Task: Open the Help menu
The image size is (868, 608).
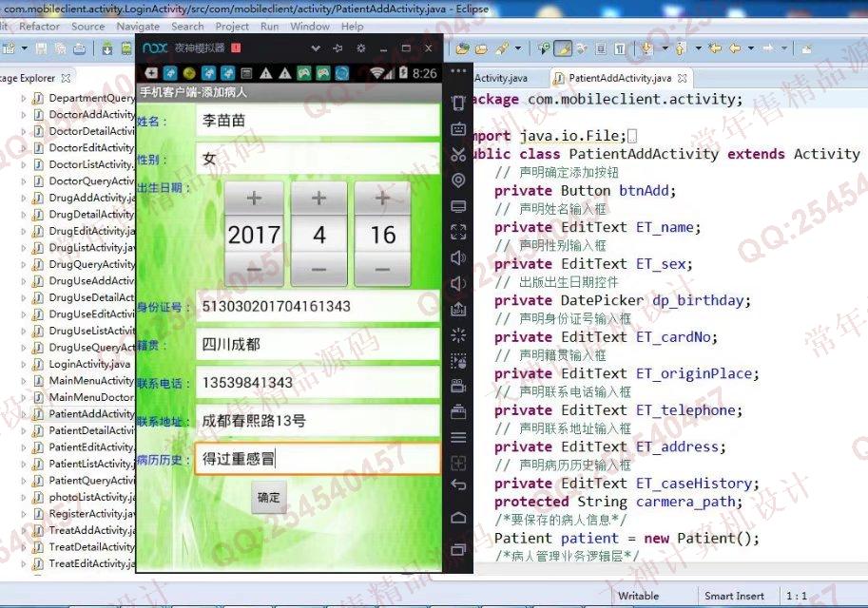Action: [x=352, y=26]
